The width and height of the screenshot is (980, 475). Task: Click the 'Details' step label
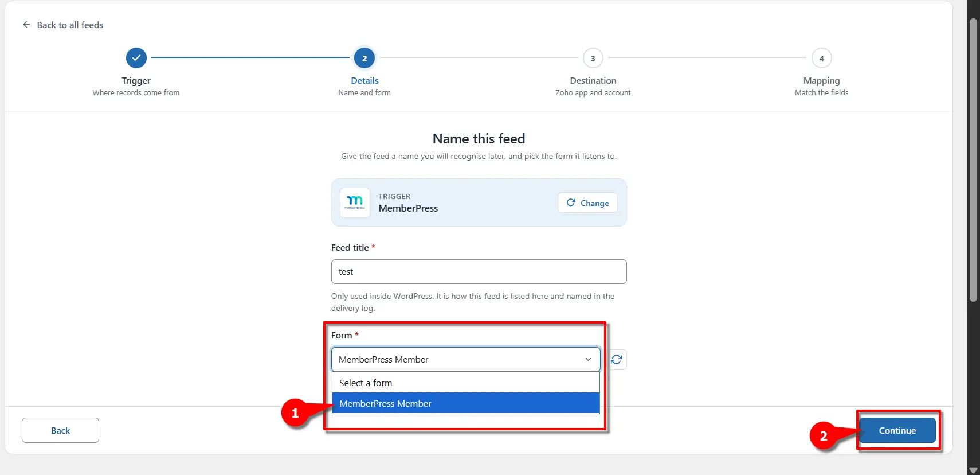tap(364, 81)
